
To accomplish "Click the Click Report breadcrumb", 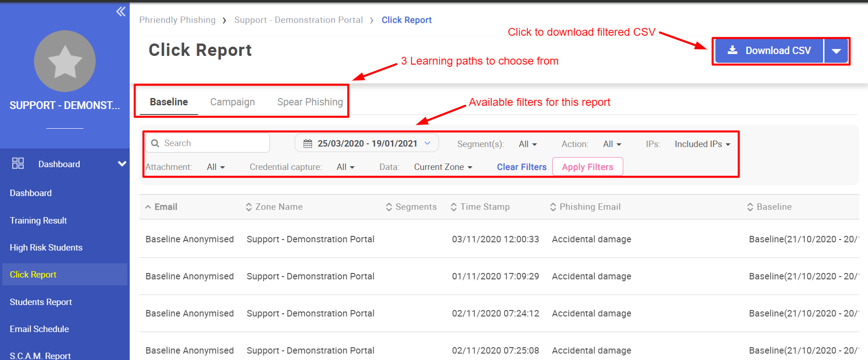I will [407, 20].
